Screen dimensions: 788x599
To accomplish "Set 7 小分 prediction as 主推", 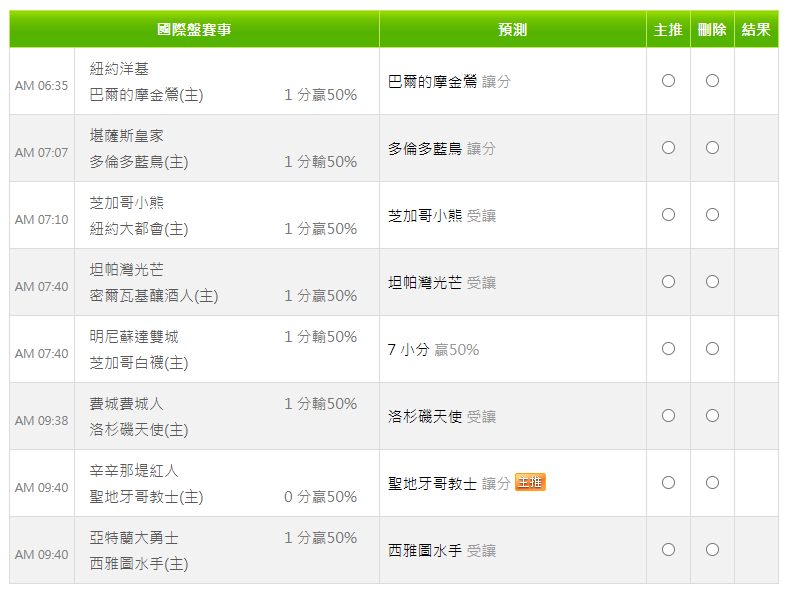I will (x=668, y=349).
